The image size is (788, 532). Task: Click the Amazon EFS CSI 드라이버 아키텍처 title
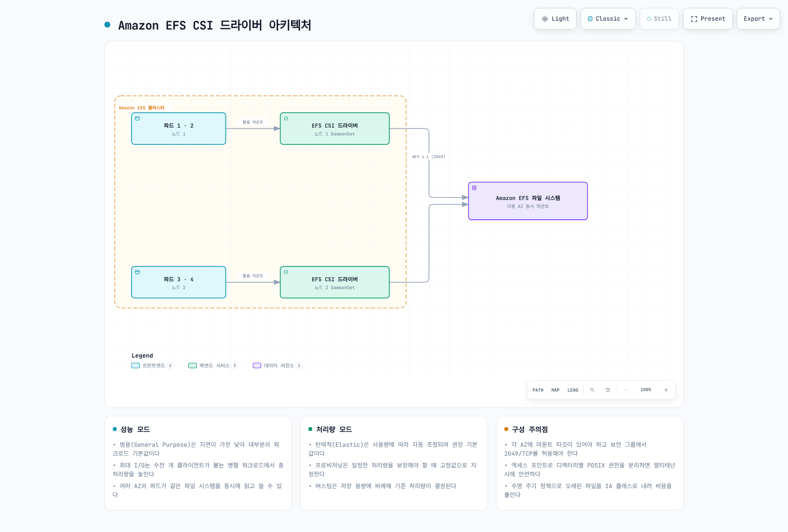point(215,25)
